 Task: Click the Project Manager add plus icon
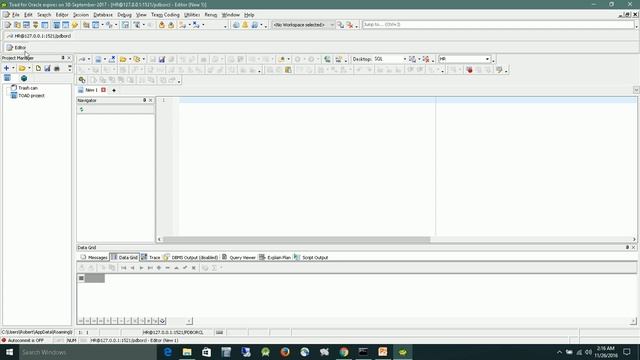(6, 68)
